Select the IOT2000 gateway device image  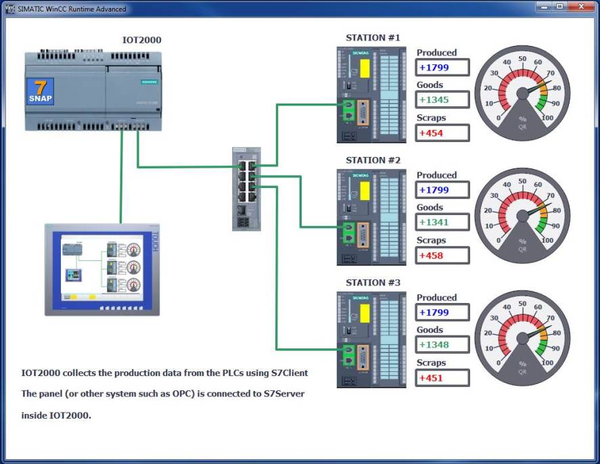93,90
